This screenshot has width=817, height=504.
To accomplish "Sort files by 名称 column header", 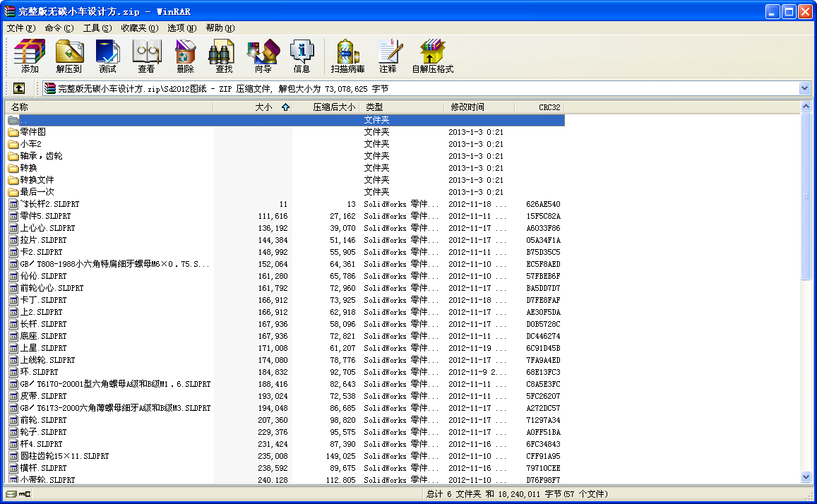I will coord(109,107).
